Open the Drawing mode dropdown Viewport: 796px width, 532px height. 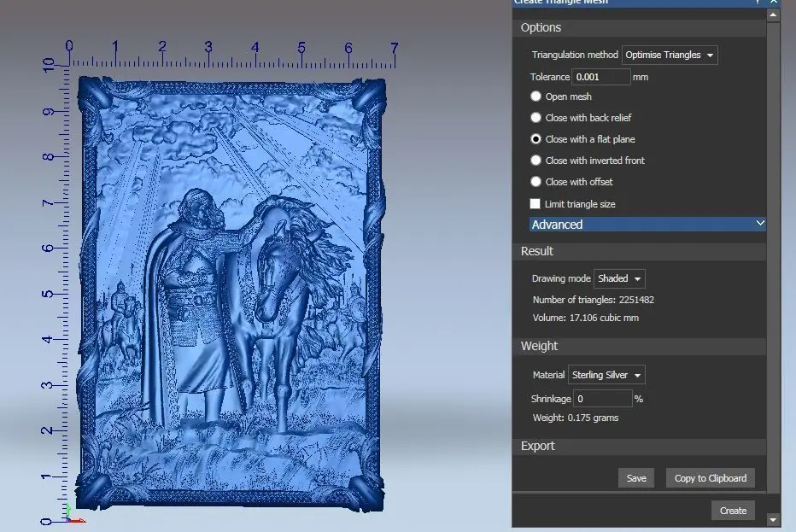619,278
